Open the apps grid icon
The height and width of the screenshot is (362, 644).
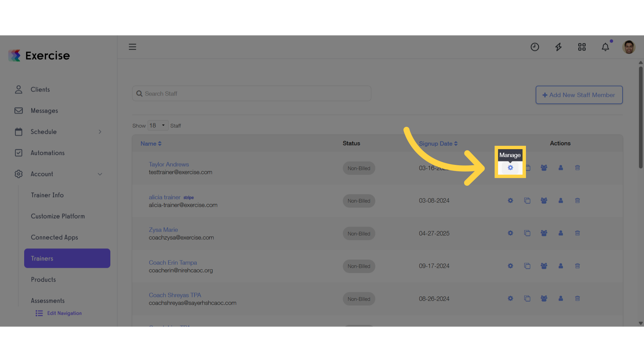582,47
